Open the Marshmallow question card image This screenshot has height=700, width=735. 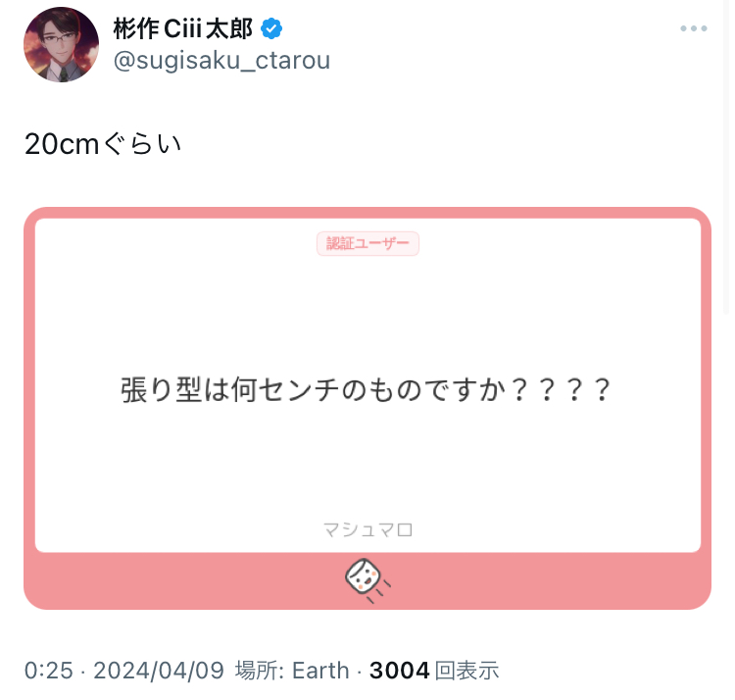(367, 409)
